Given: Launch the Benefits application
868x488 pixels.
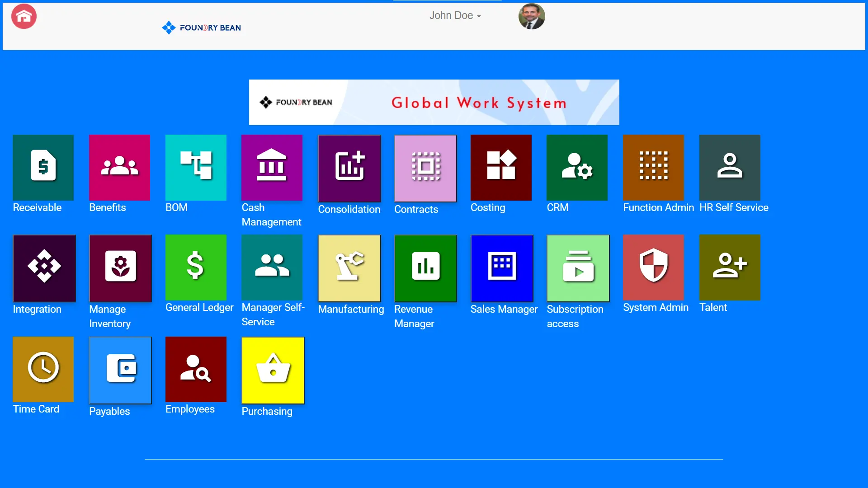Looking at the screenshot, I should [x=119, y=167].
